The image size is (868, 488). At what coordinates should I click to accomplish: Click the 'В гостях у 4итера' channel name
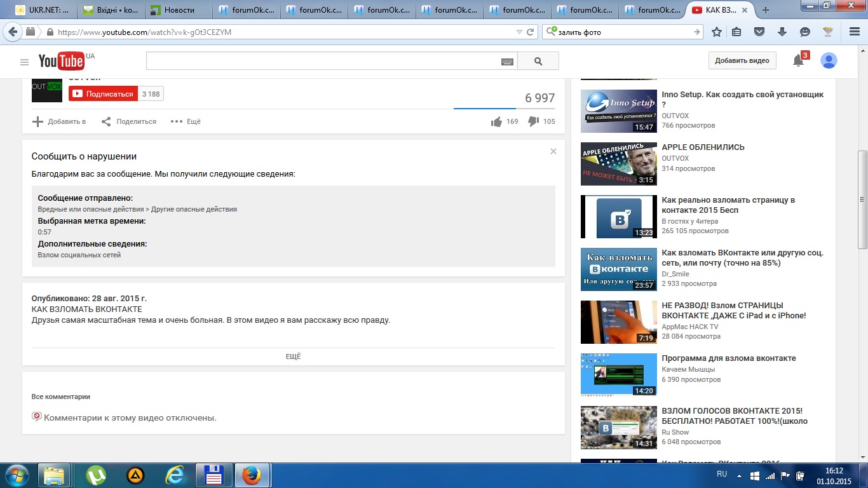point(690,221)
